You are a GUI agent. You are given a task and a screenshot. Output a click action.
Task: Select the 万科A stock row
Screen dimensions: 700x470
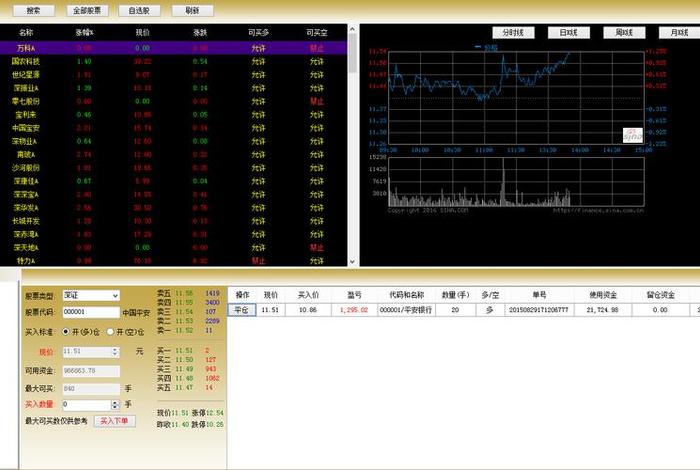tap(173, 48)
